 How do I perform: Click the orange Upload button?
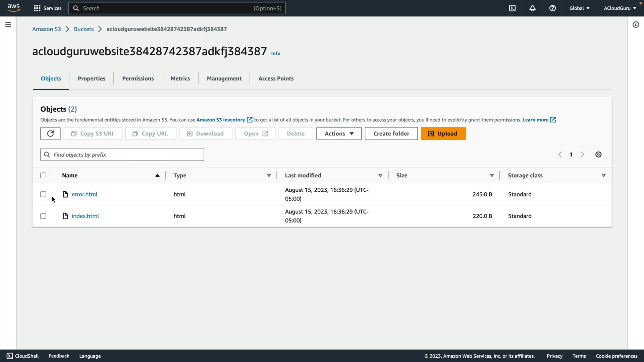coord(443,133)
